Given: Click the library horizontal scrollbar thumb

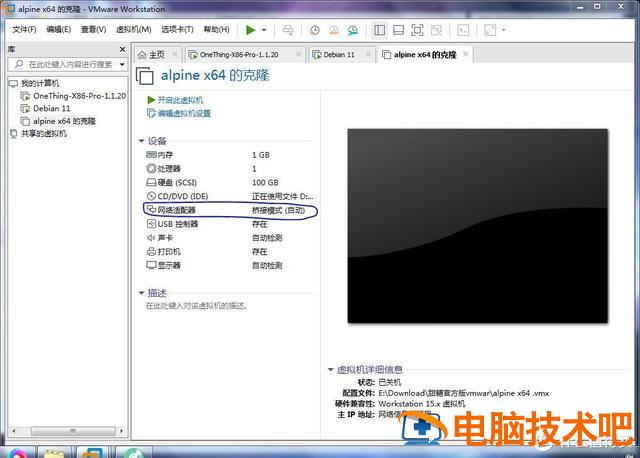Looking at the screenshot, I should (73, 431).
